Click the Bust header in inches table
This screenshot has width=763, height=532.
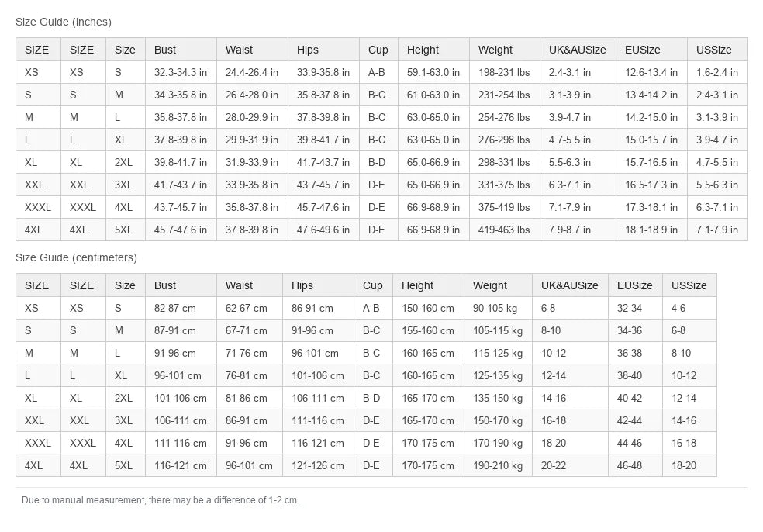coord(181,50)
